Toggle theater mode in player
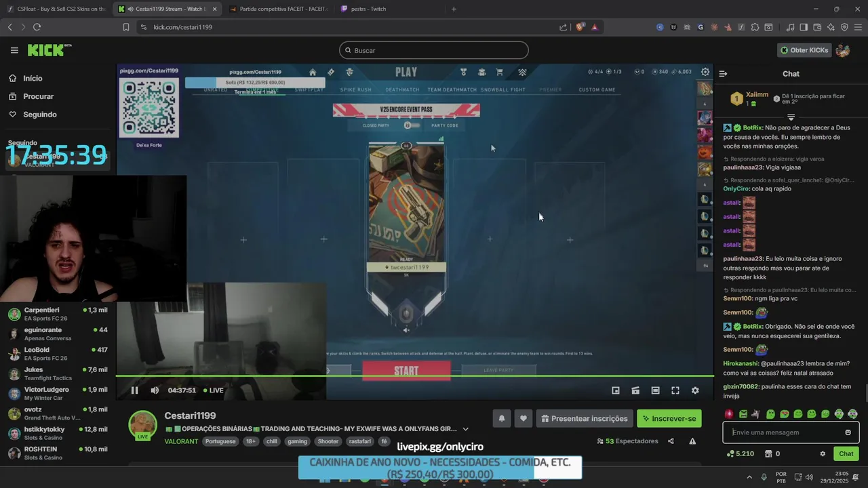 coord(655,390)
